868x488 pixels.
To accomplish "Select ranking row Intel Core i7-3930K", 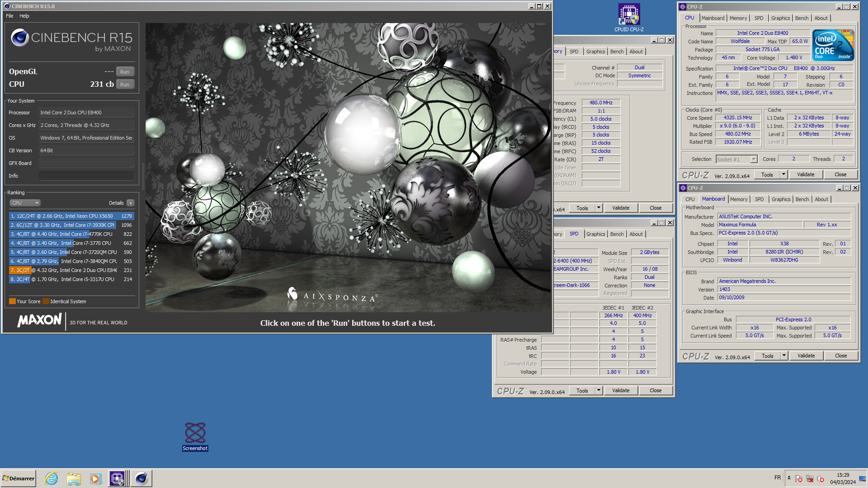I will [x=71, y=225].
